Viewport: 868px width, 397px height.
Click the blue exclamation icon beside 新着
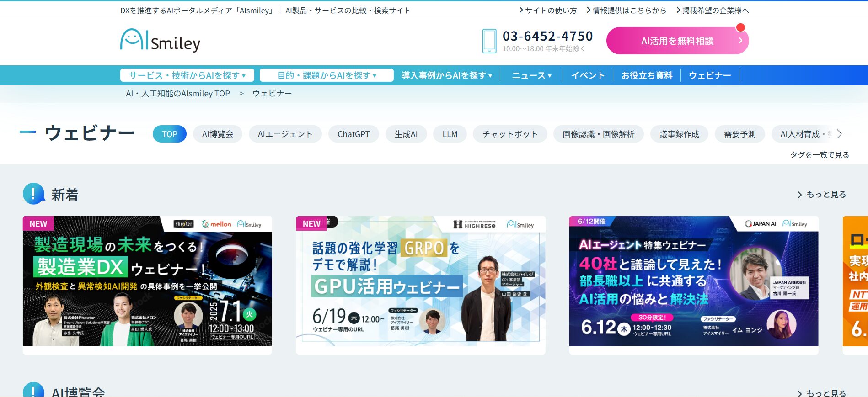click(x=33, y=194)
